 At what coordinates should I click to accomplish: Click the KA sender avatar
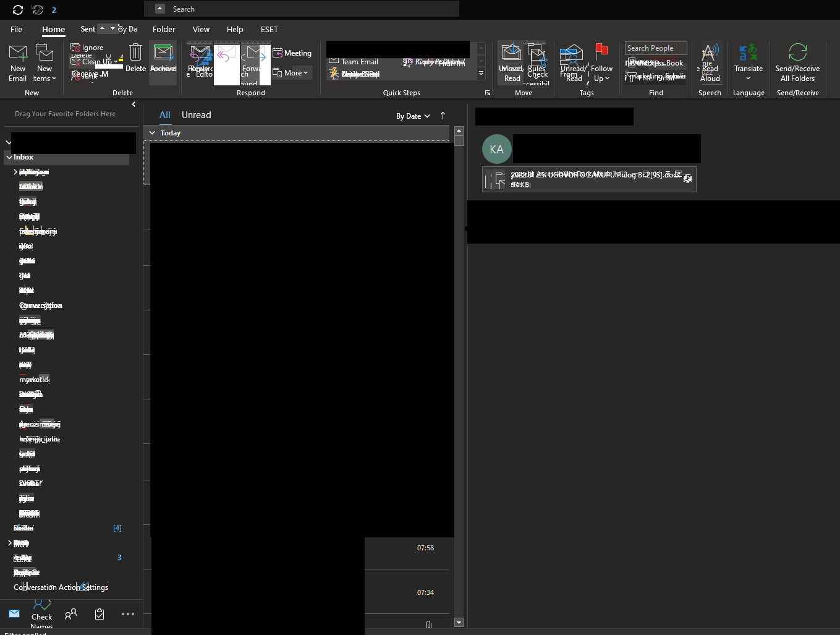pos(497,149)
